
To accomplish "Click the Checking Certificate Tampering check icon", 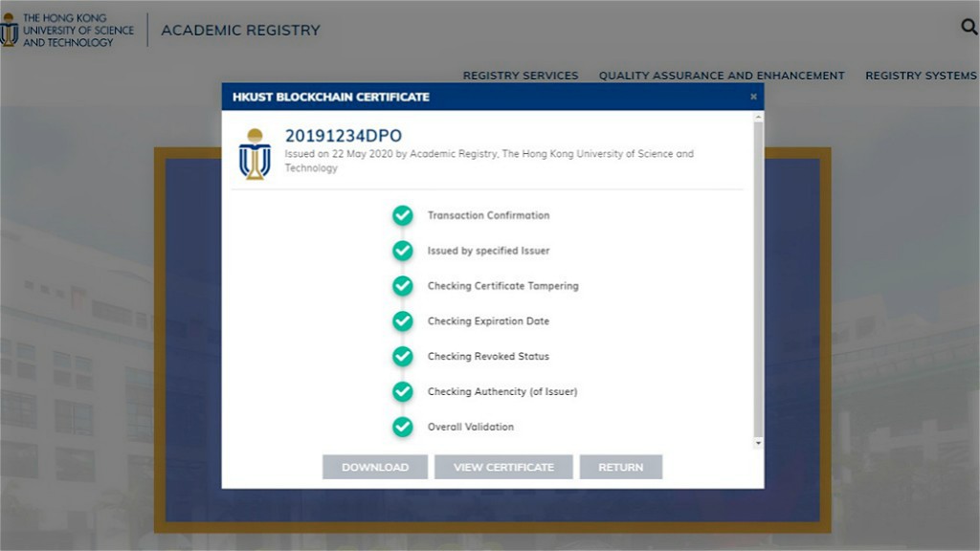I will coord(403,286).
